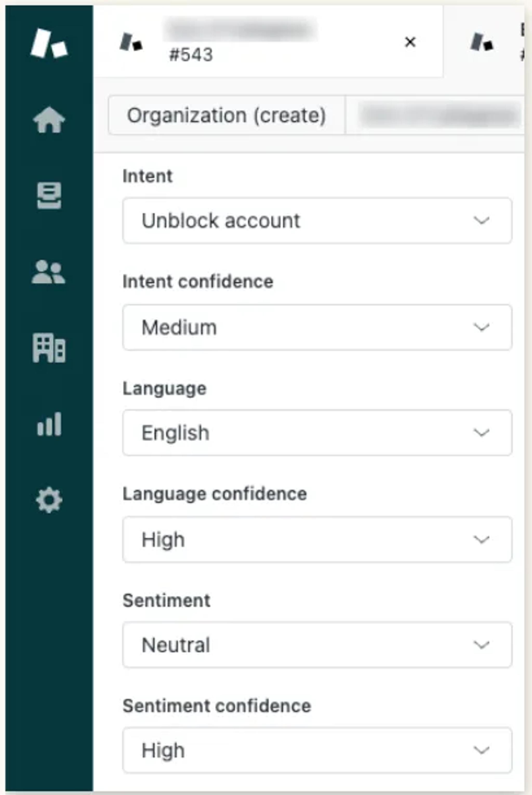Screen dimensions: 532x795
Task: Expand Sentiment confidence chevron
Action: click(x=481, y=750)
